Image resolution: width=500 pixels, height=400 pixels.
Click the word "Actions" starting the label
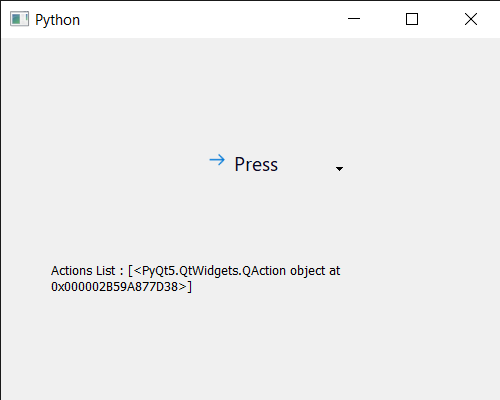72,271
